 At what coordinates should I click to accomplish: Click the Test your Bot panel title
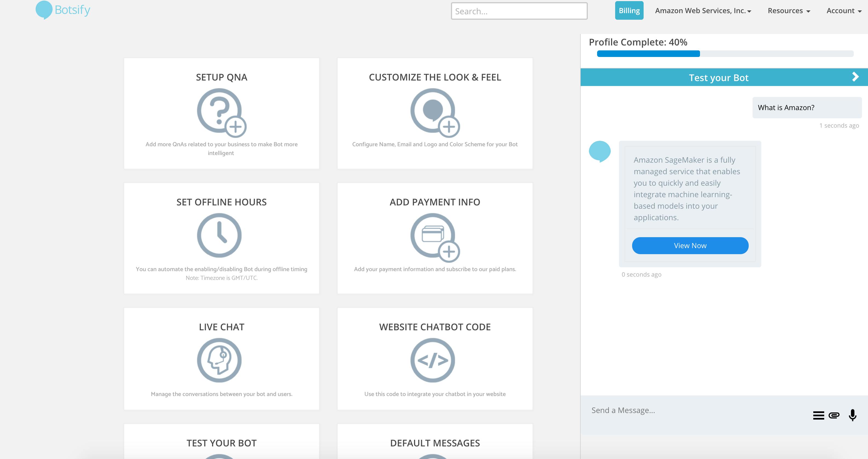(718, 78)
